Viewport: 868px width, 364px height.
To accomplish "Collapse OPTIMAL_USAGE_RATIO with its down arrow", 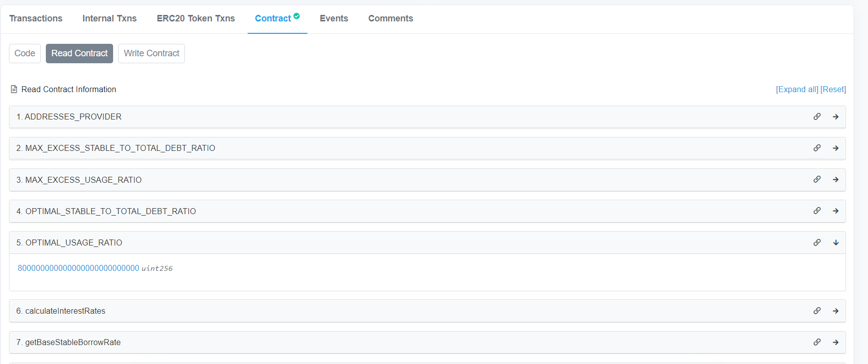I will click(x=836, y=243).
